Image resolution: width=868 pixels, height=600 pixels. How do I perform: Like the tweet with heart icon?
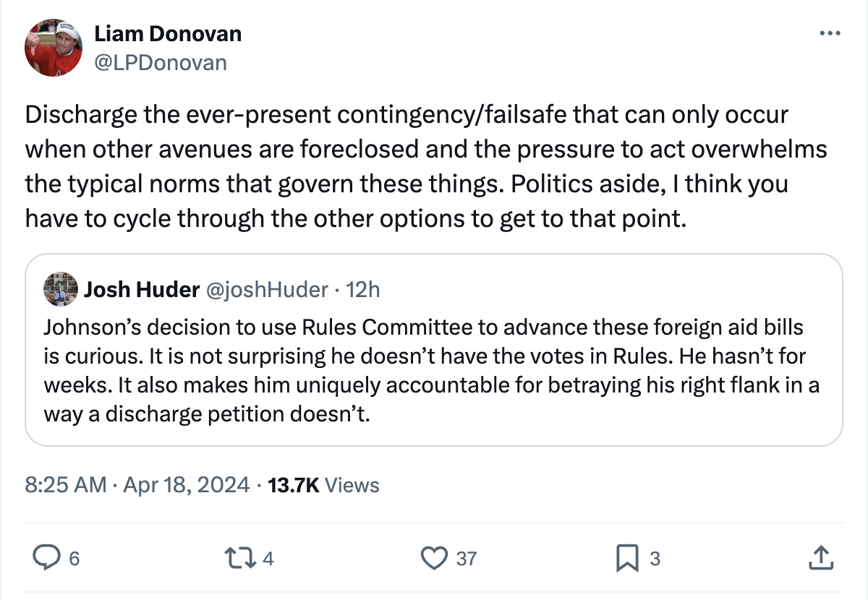434,557
